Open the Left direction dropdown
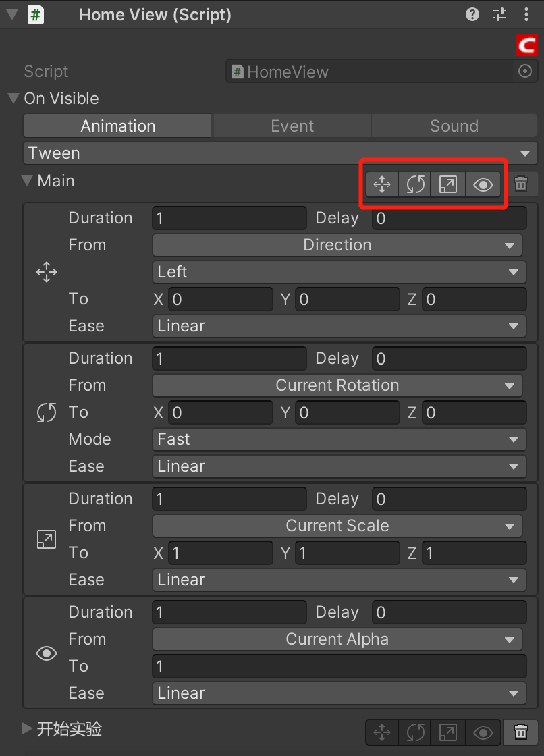This screenshot has width=544, height=756. pos(337,272)
